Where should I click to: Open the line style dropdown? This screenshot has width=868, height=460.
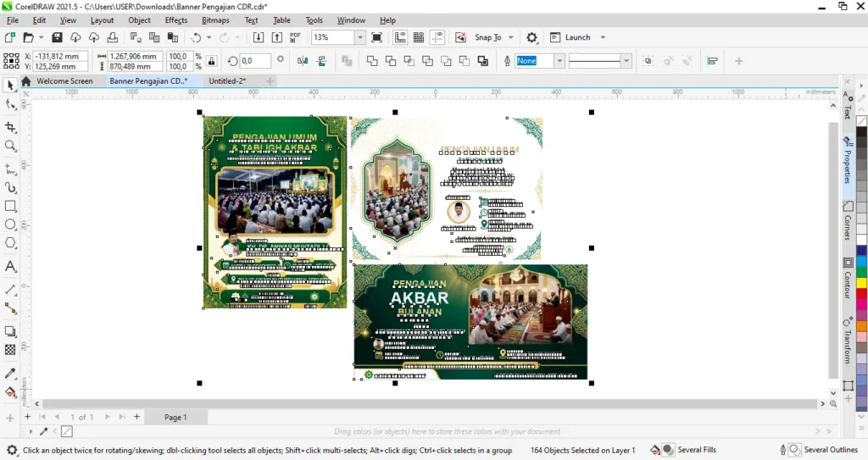[626, 61]
